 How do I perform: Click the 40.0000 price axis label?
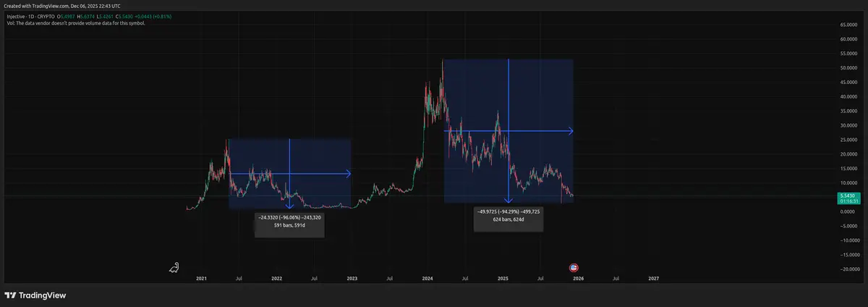pyautogui.click(x=849, y=96)
